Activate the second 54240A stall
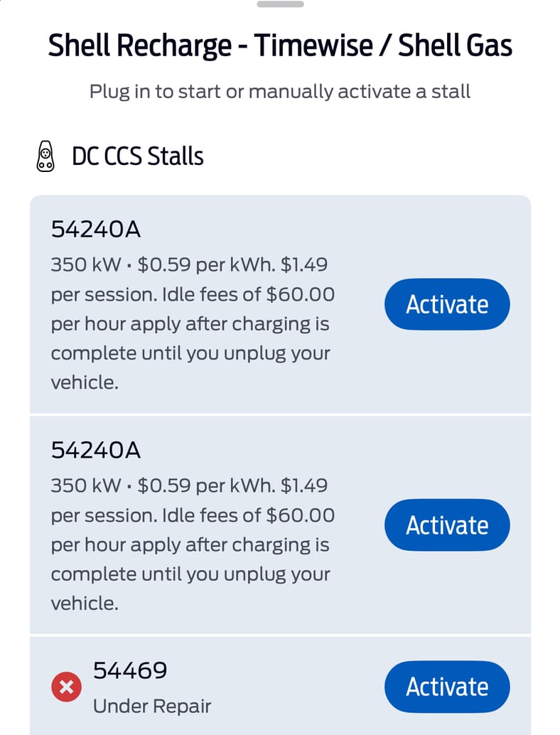Viewport: 560px width, 735px height. coord(446,525)
